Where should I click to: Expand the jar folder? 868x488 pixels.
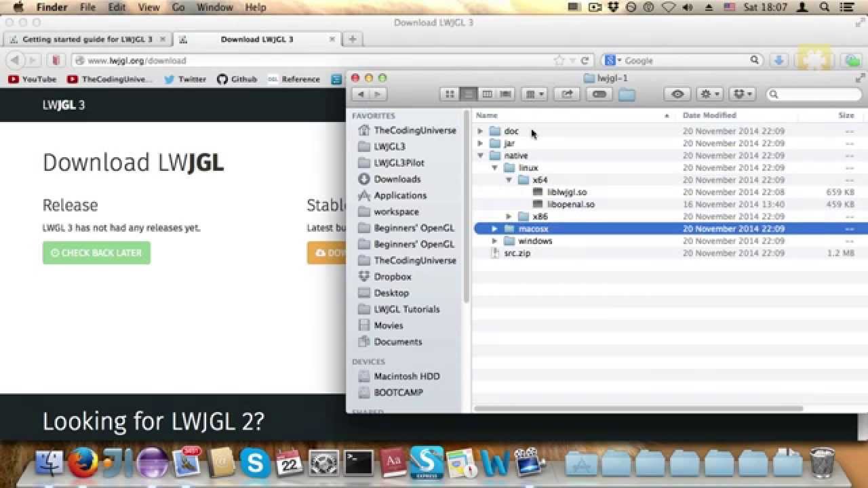tap(480, 143)
